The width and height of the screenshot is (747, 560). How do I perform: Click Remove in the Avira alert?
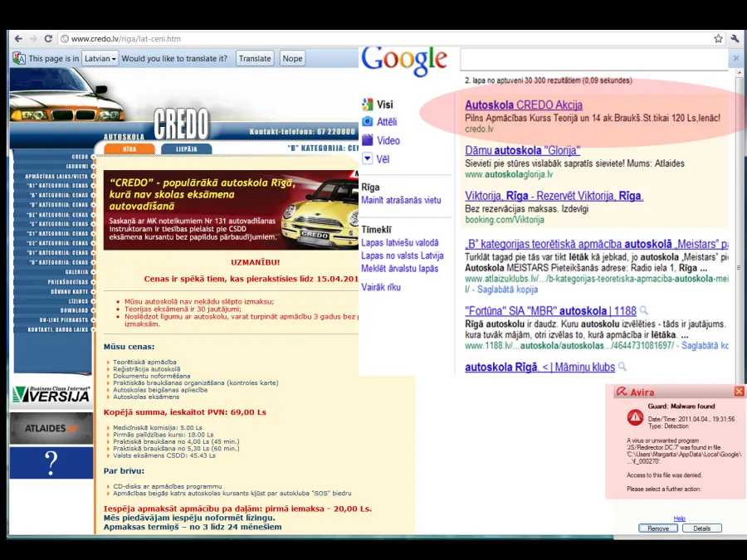point(658,528)
